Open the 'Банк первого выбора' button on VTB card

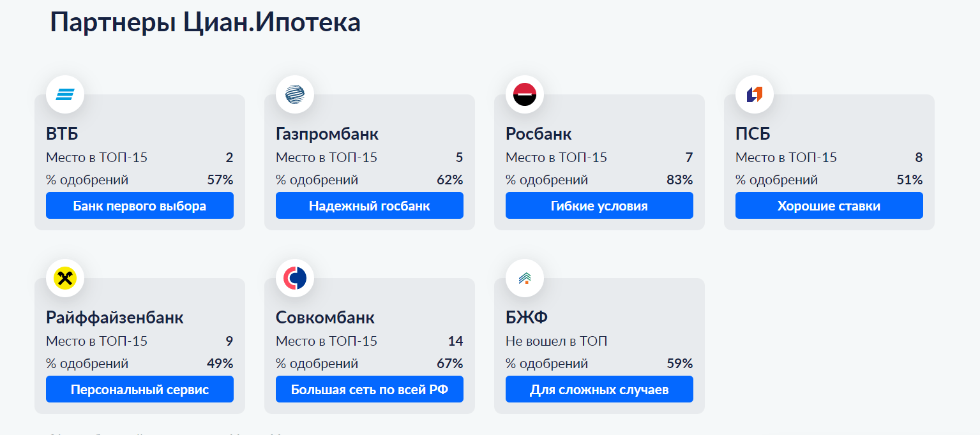point(139,205)
